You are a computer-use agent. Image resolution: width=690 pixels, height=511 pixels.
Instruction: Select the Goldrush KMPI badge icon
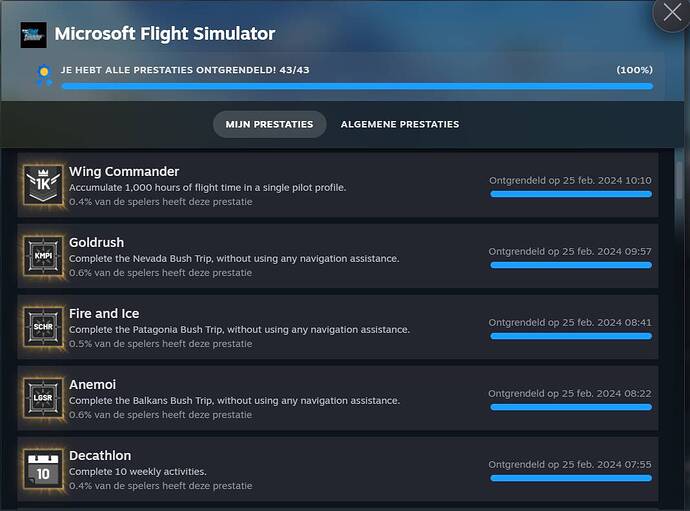pyautogui.click(x=43, y=257)
